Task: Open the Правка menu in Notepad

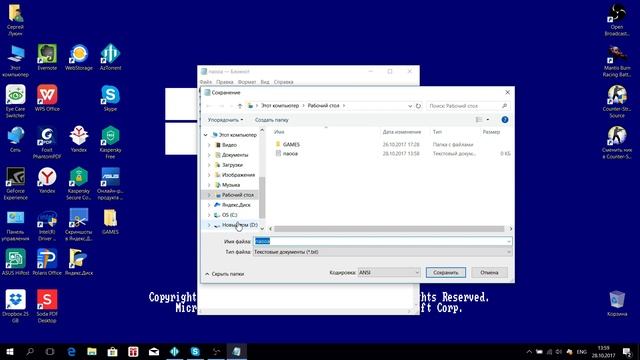Action: (224, 82)
